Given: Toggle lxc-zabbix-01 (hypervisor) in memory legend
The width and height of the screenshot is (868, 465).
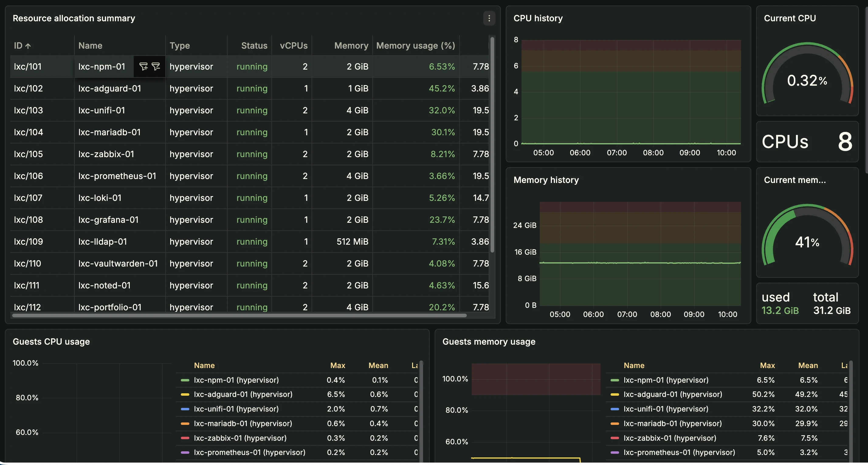Looking at the screenshot, I should coord(670,438).
